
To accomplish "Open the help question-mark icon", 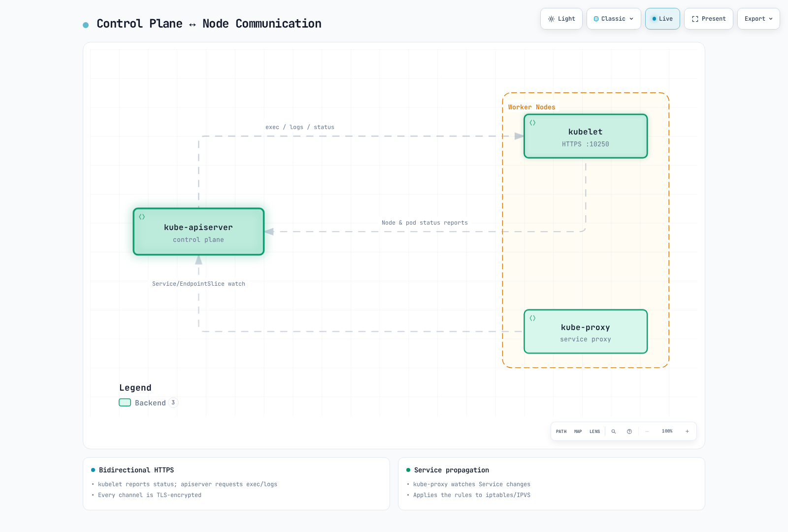I will point(629,432).
